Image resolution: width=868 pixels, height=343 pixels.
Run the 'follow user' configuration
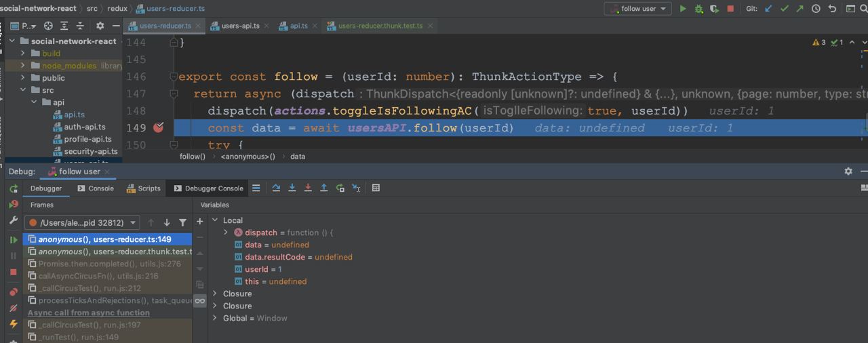coord(683,9)
